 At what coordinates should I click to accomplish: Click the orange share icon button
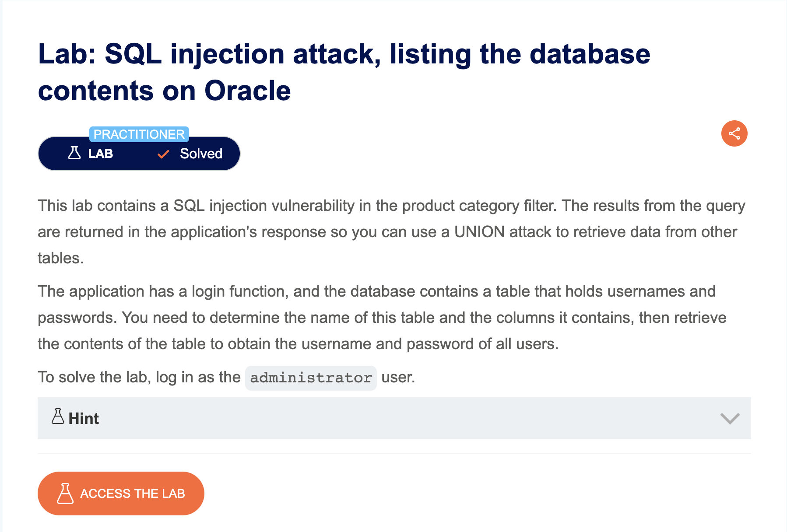(x=734, y=133)
